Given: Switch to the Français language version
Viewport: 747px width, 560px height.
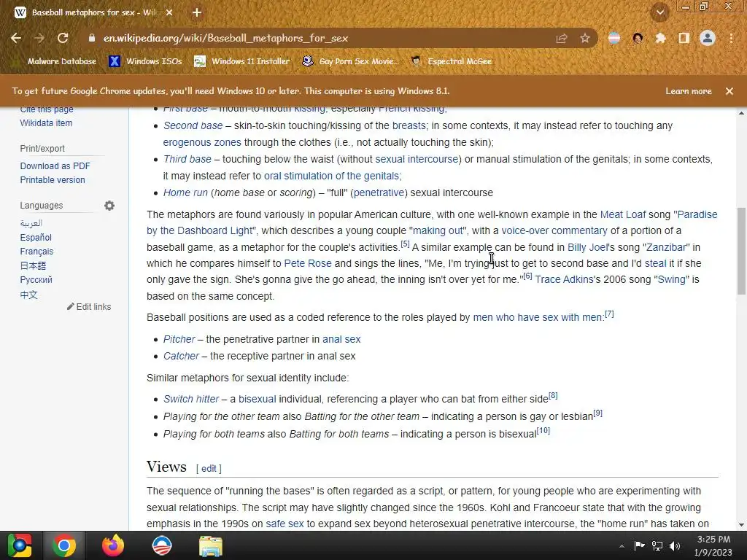Looking at the screenshot, I should pyautogui.click(x=36, y=252).
